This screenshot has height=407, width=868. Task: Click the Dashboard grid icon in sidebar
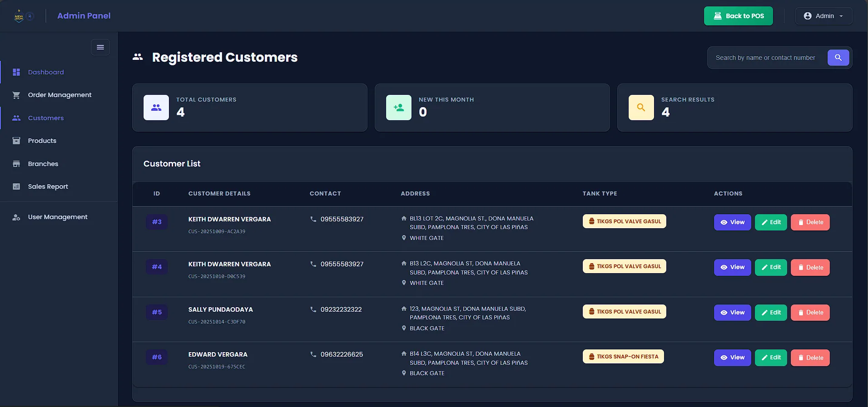click(16, 72)
